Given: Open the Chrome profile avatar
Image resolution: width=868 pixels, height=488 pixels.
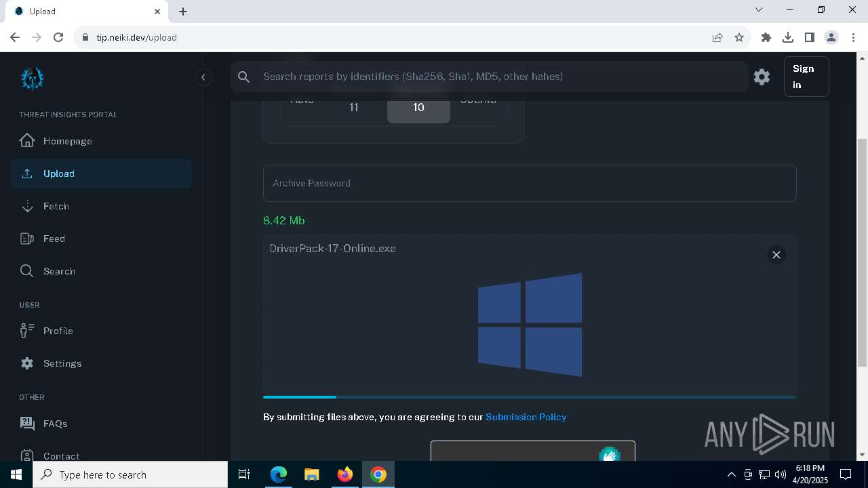Looking at the screenshot, I should [x=831, y=37].
